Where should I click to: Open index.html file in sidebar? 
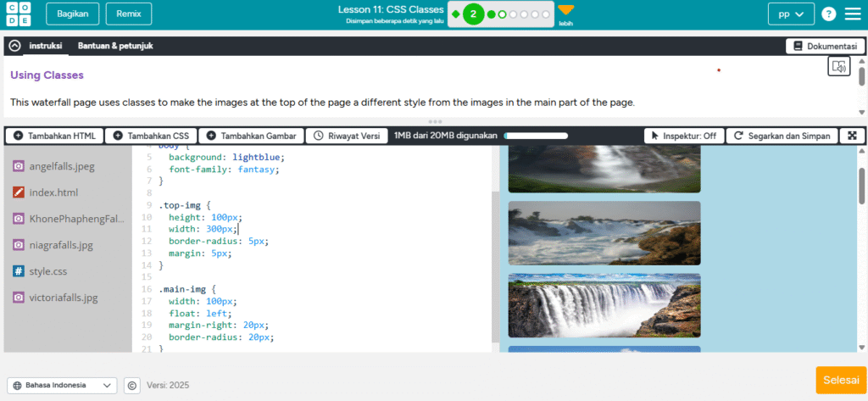point(53,192)
